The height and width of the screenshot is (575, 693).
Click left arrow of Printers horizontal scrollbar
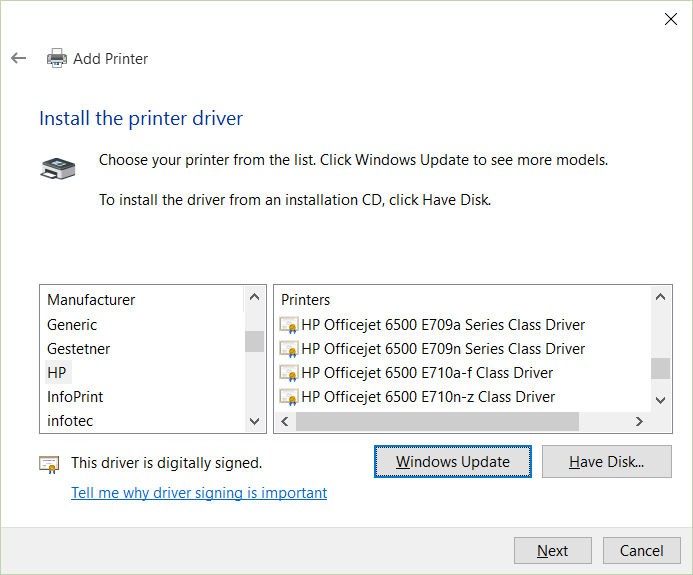(285, 421)
